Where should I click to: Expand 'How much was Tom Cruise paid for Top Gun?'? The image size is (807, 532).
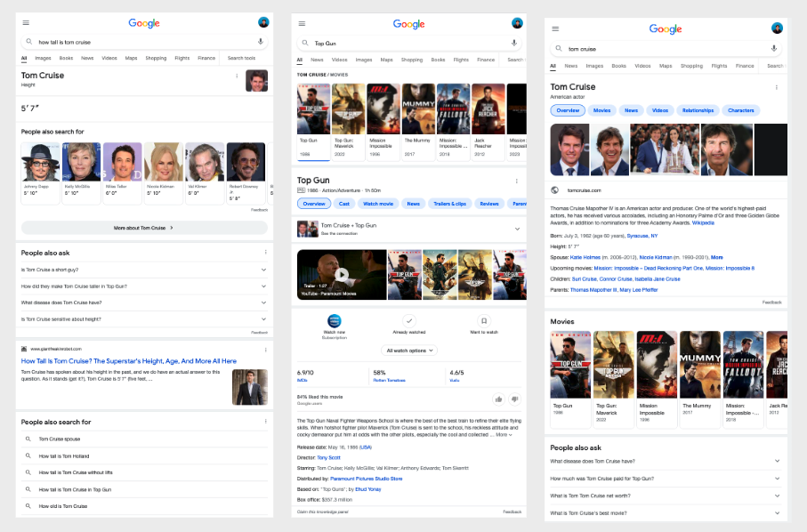pos(665,479)
